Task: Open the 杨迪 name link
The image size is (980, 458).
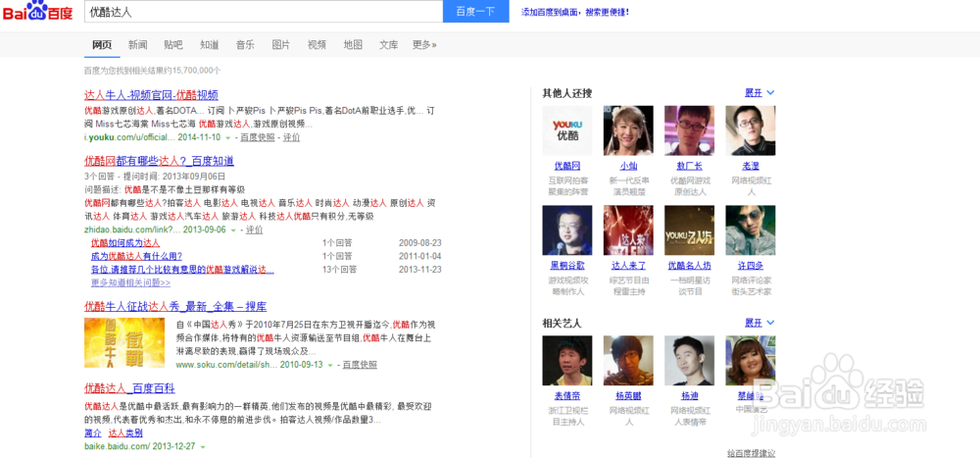Action: [689, 396]
